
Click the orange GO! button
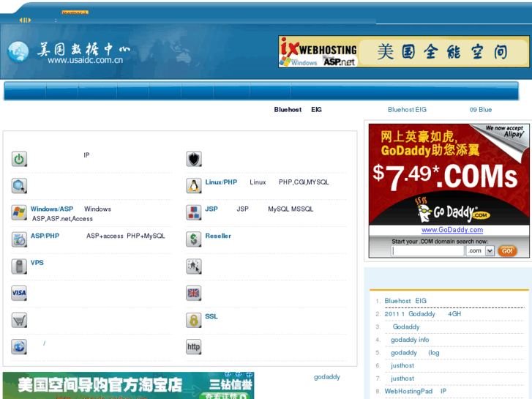click(507, 251)
